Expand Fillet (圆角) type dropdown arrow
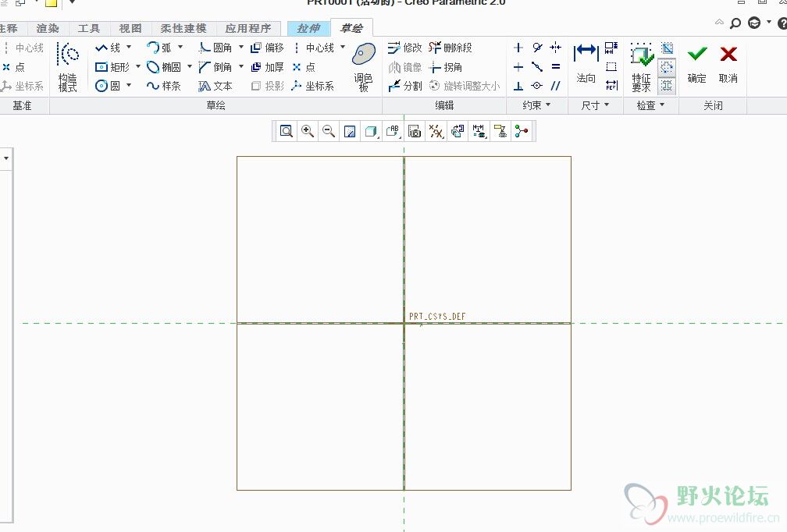This screenshot has height=532, width=787. coord(241,47)
